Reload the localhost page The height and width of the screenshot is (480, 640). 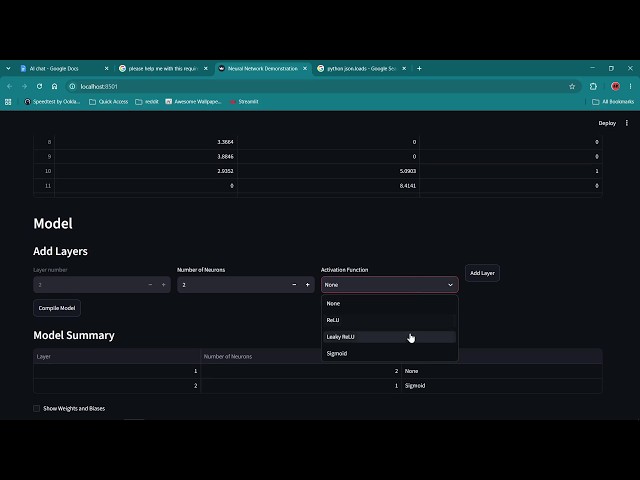click(x=39, y=87)
